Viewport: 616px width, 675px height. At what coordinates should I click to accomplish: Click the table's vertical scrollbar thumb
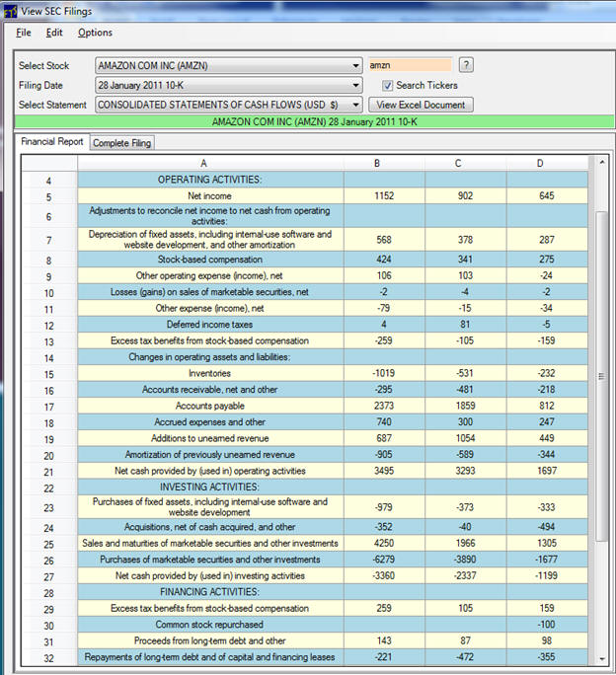pos(602,376)
